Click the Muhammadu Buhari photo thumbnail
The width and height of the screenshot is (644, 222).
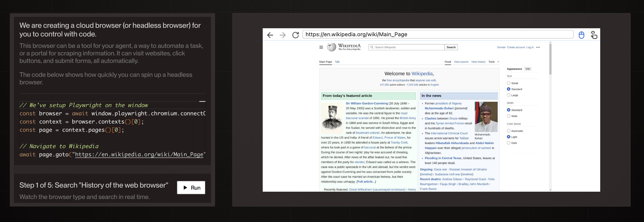click(x=486, y=117)
